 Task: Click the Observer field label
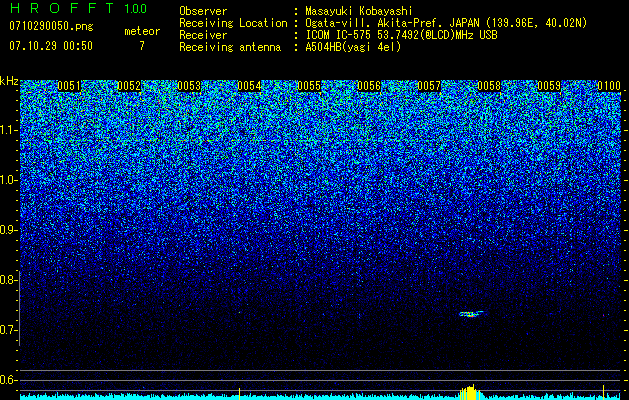pos(203,11)
